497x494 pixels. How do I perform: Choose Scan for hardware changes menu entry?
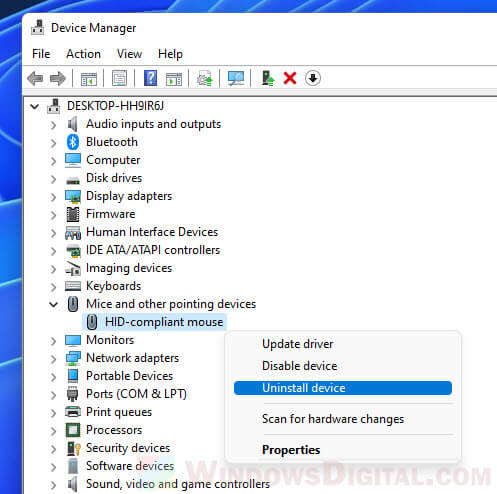[x=343, y=419]
